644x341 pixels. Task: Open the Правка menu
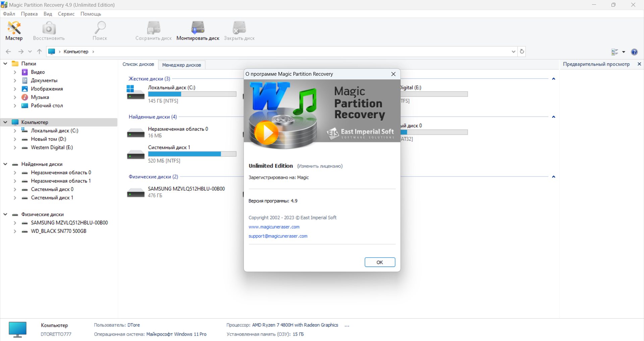point(29,14)
